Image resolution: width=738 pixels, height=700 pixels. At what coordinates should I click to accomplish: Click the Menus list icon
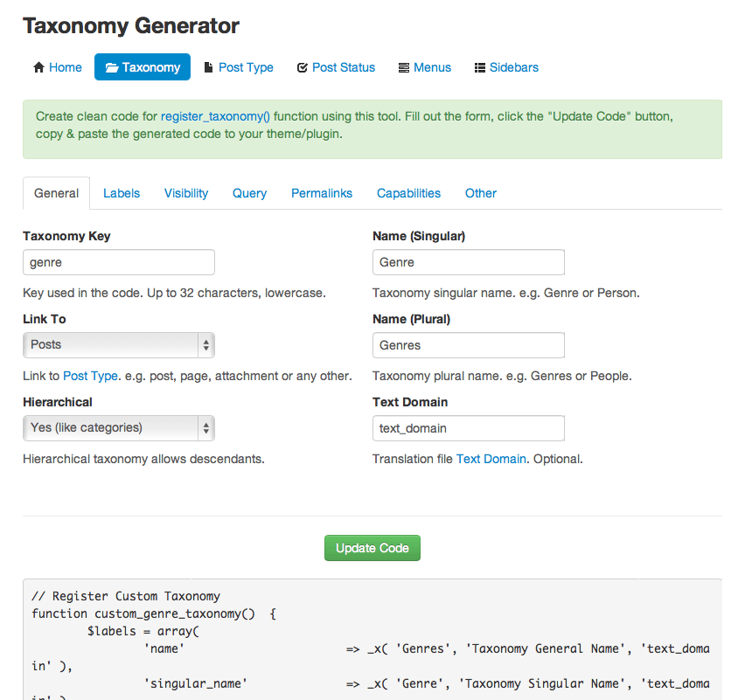404,67
